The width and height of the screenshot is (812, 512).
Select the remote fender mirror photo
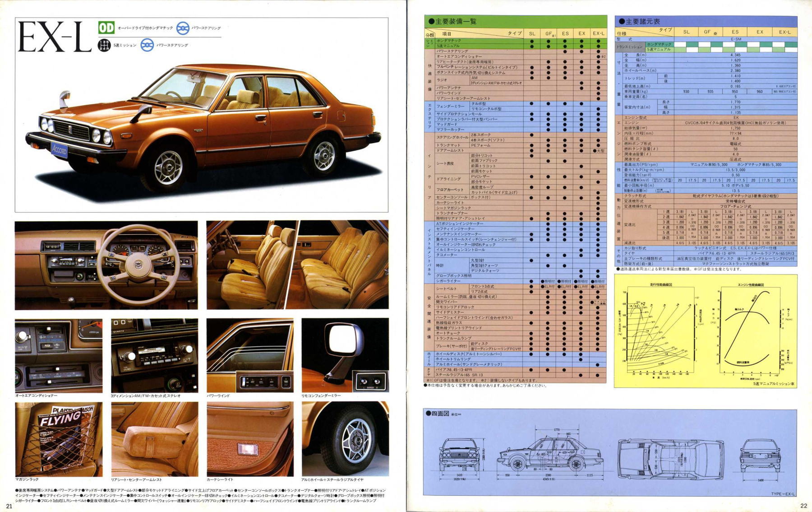(345, 355)
